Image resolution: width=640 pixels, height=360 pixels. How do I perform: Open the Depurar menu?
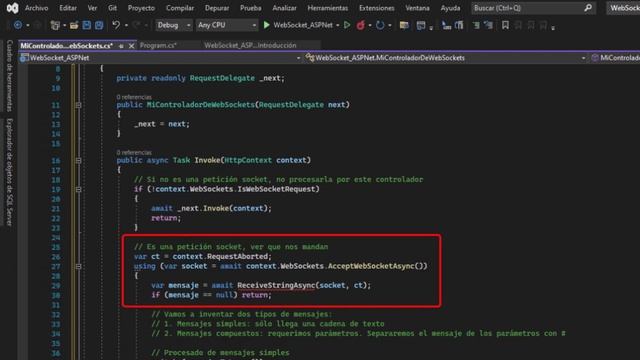[217, 8]
